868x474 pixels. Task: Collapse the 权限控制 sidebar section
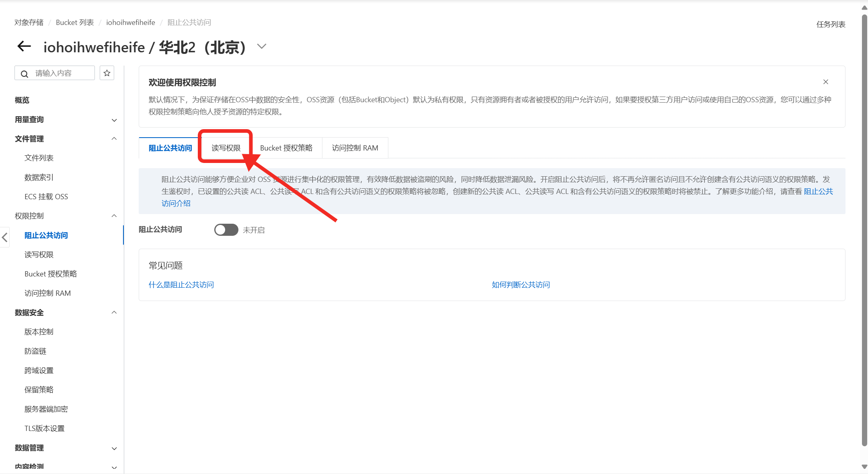pyautogui.click(x=114, y=216)
